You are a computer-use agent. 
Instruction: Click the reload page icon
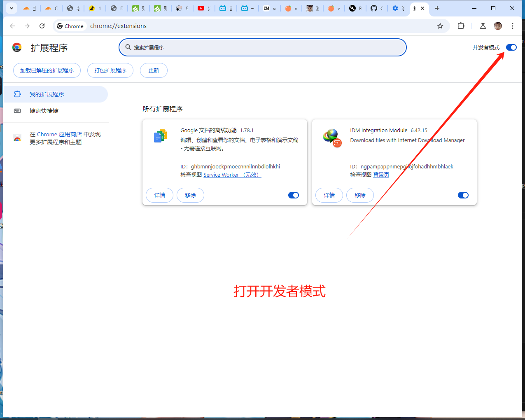[x=42, y=26]
